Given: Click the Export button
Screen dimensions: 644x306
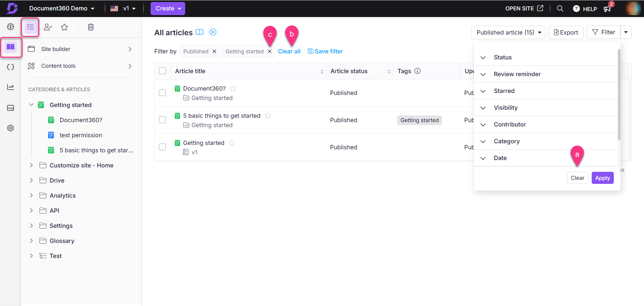Looking at the screenshot, I should click(x=566, y=33).
